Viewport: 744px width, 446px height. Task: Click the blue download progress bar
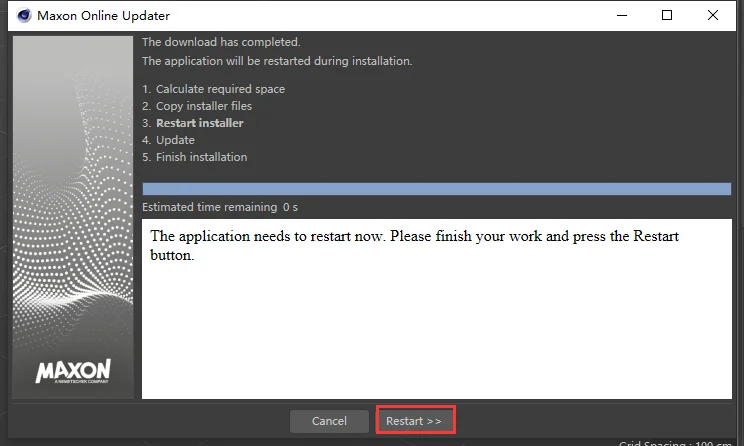[x=437, y=189]
